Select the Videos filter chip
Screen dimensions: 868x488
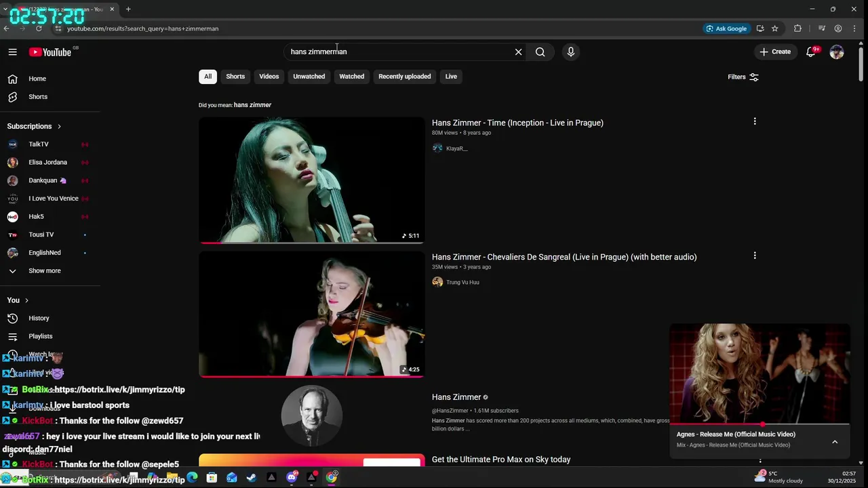point(269,77)
